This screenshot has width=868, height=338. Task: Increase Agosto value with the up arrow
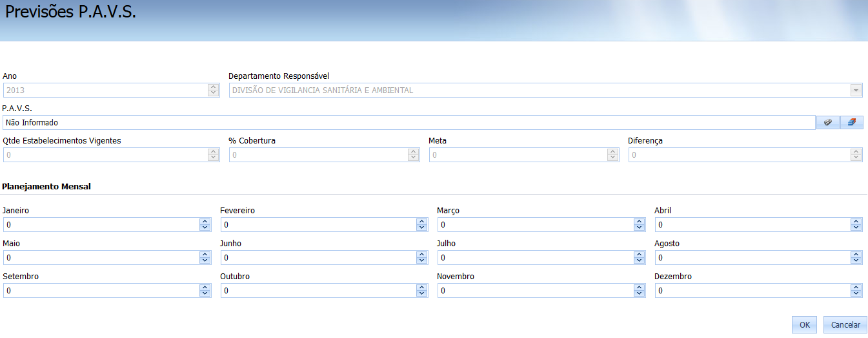tap(856, 254)
